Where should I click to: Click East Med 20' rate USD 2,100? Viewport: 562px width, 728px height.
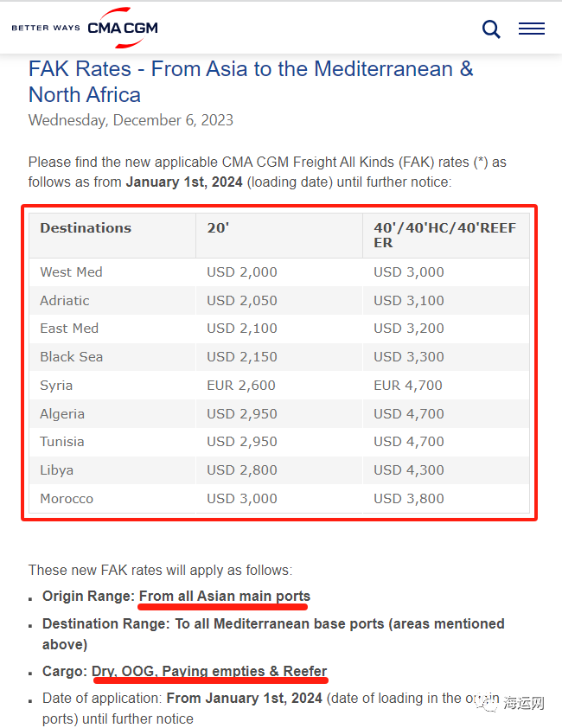[241, 329]
